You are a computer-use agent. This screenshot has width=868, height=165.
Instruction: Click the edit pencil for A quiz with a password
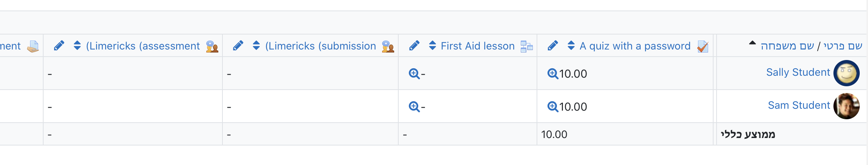[x=553, y=46]
